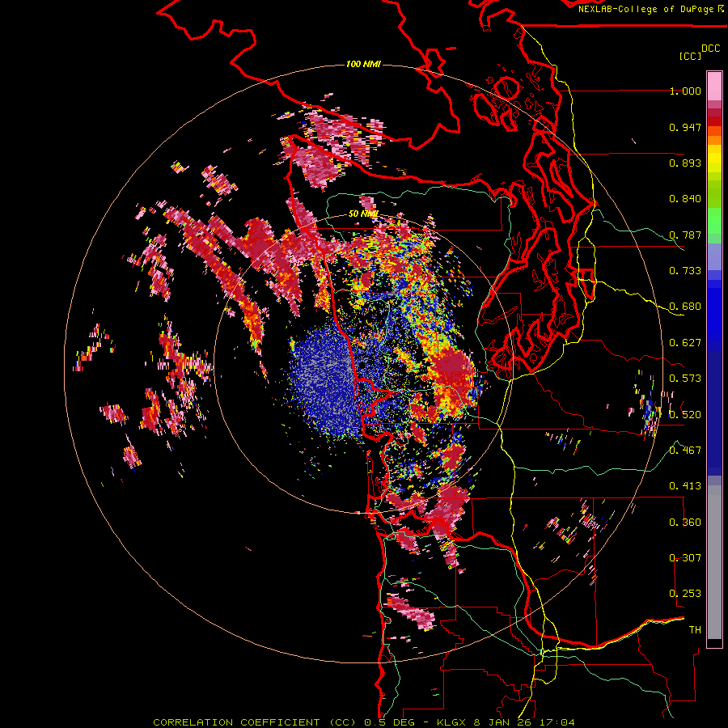Screen dimensions: 728x728
Task: Click the 0.253 scale value
Action: point(685,594)
